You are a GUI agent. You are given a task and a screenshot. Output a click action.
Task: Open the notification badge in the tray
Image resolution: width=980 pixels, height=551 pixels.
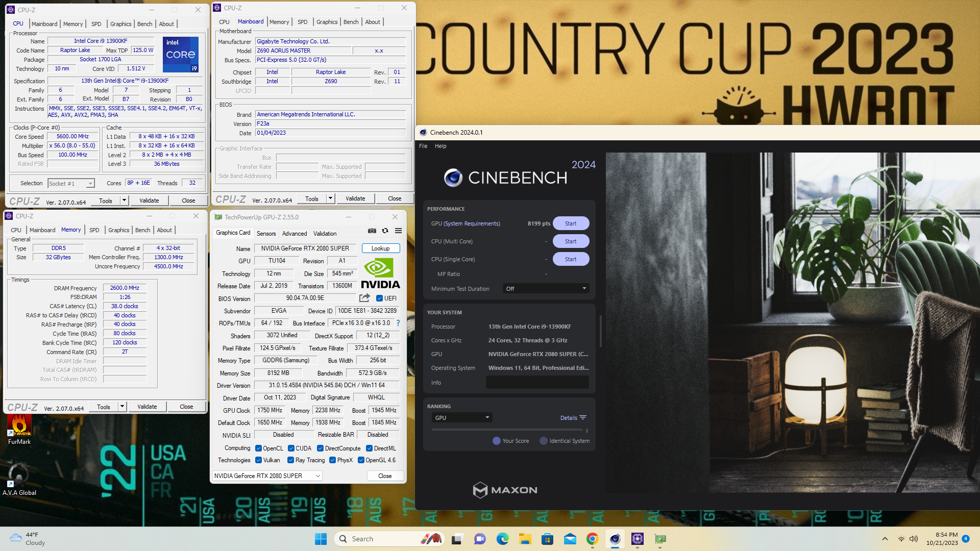(966, 538)
